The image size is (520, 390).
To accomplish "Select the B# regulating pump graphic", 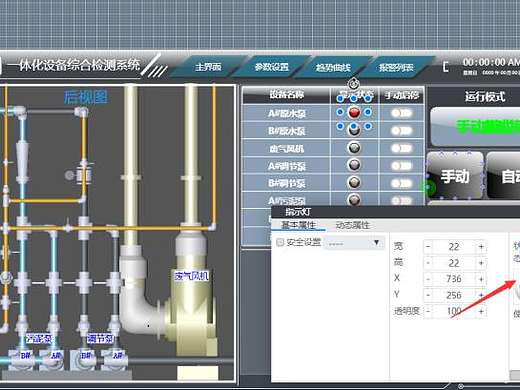I will tap(83, 360).
